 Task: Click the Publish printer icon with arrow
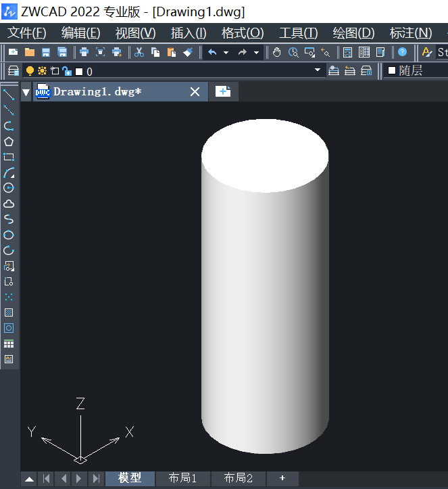(x=117, y=52)
